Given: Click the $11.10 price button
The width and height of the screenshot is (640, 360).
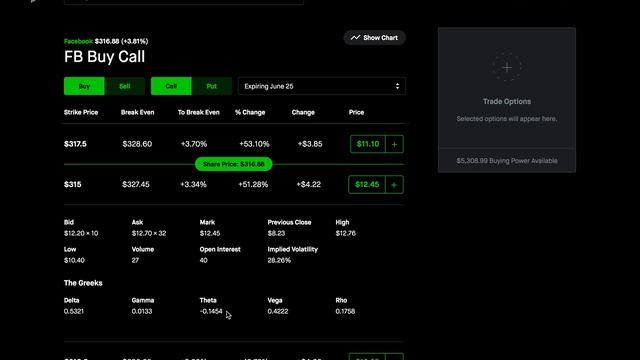Looking at the screenshot, I should (x=368, y=144).
